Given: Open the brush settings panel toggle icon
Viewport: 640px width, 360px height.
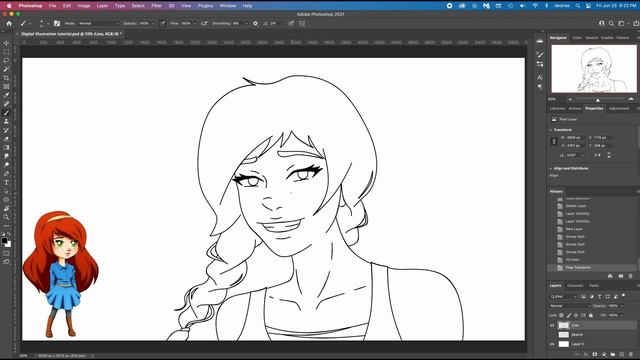Looking at the screenshot, I should [x=57, y=23].
